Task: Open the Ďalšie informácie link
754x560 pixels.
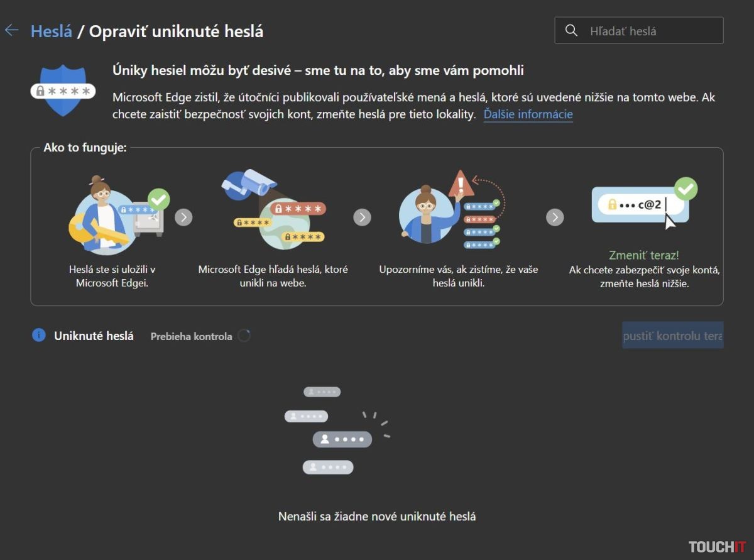Action: [528, 114]
